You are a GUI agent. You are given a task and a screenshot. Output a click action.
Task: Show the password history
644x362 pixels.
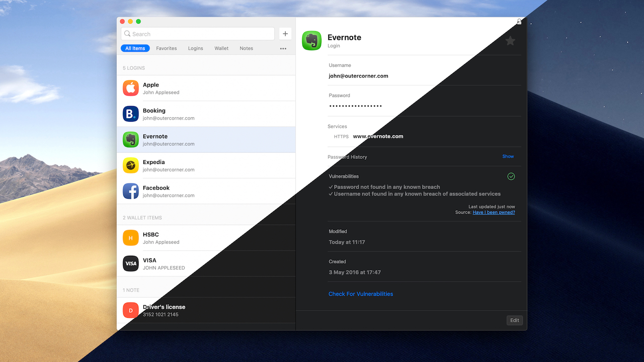click(508, 156)
